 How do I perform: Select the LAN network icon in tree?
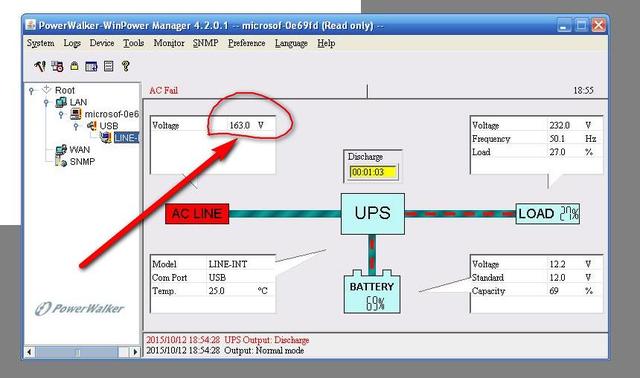tap(61, 102)
